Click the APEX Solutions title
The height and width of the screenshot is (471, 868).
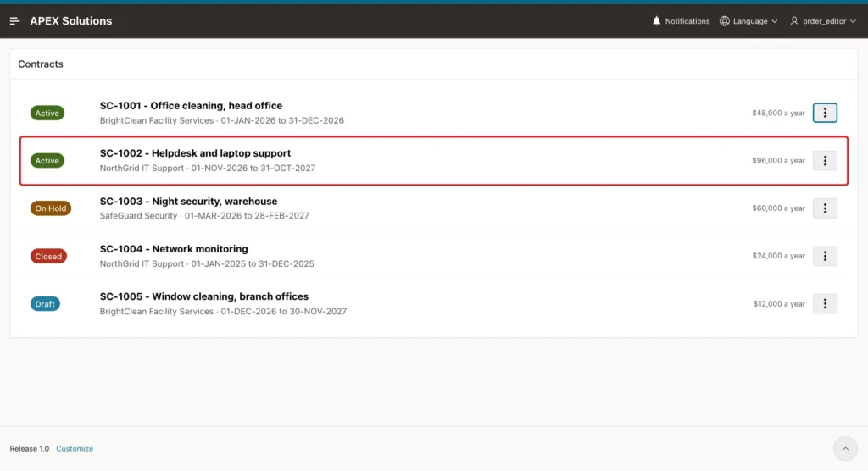pos(71,21)
